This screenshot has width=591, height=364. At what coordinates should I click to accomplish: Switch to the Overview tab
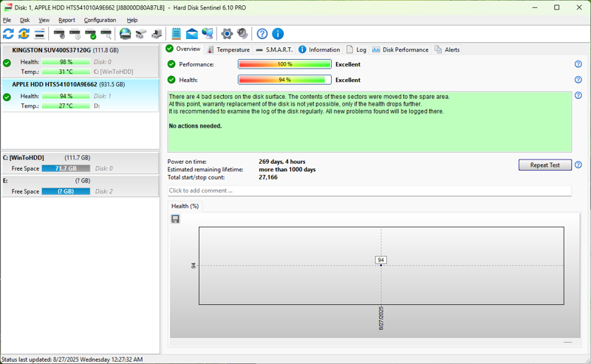click(x=183, y=49)
